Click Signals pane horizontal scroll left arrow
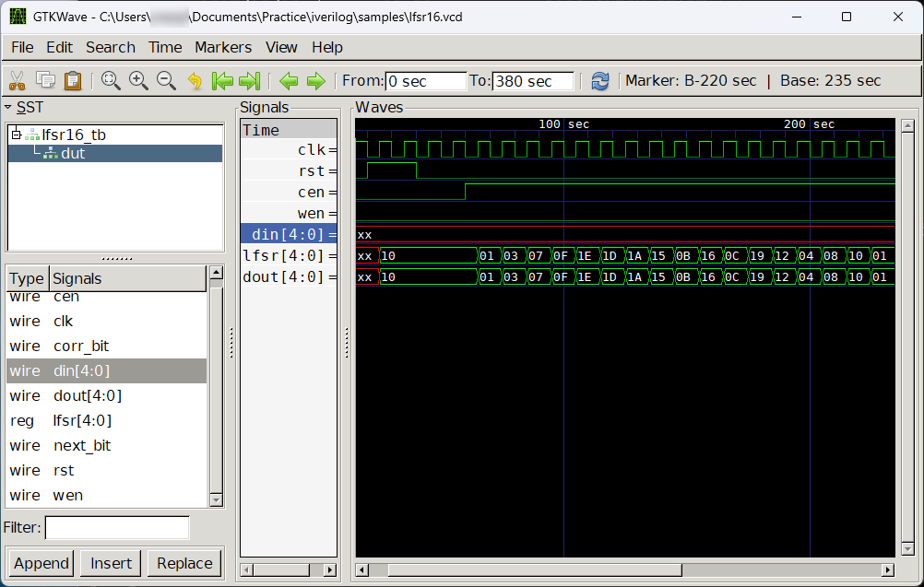Viewport: 924px width, 587px height. (x=247, y=569)
